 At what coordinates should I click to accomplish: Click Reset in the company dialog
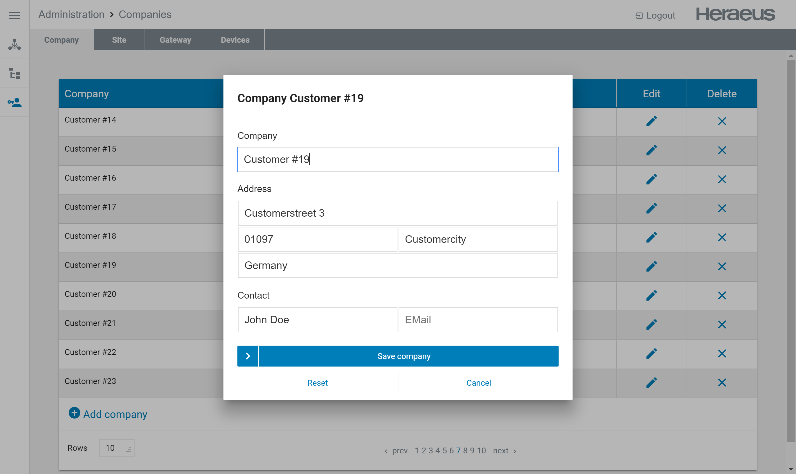point(317,383)
